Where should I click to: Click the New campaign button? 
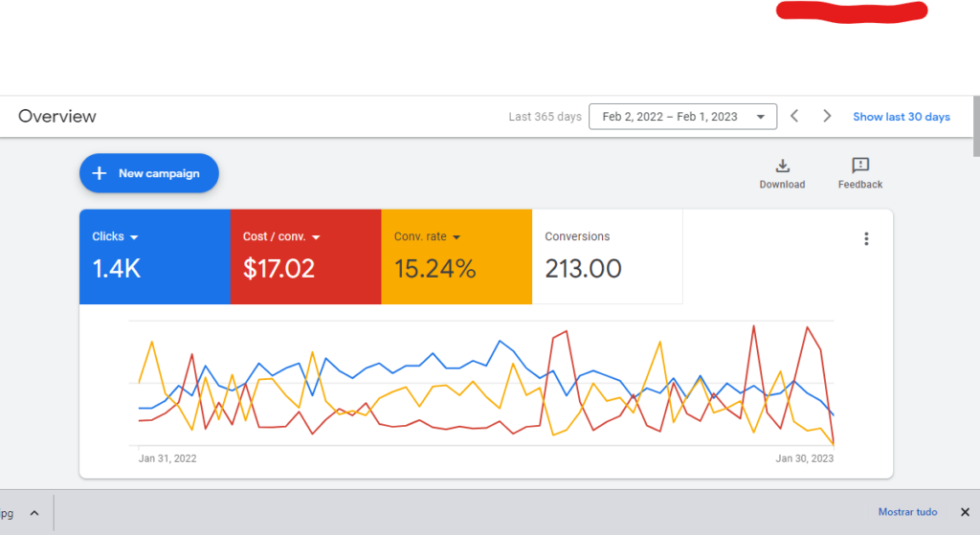149,173
